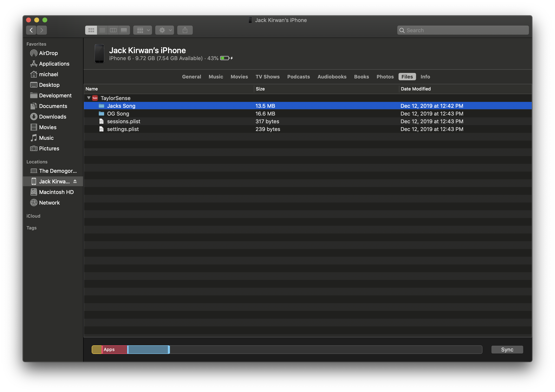The image size is (555, 392).
Task: Click the blue storage bar segment
Action: point(148,350)
